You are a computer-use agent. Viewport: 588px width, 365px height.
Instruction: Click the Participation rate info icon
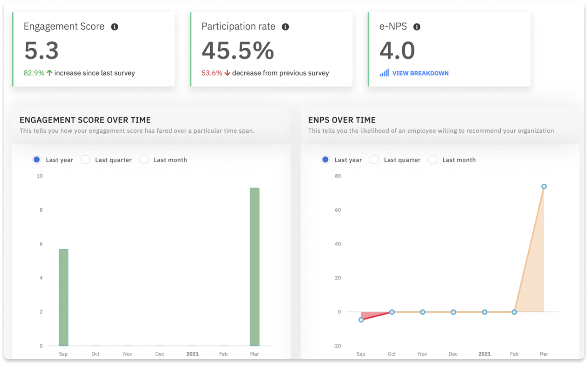pyautogui.click(x=285, y=27)
